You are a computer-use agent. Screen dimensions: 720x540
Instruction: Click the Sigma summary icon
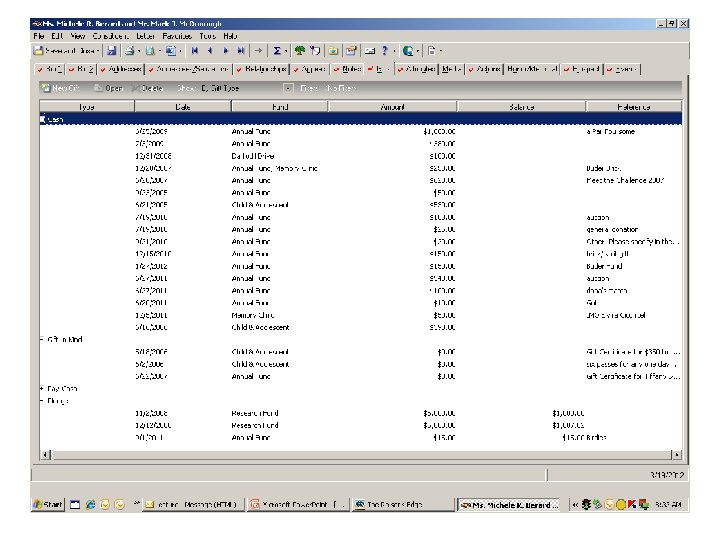277,51
